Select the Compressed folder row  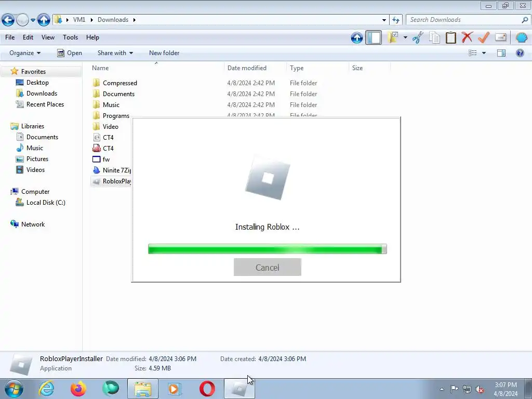tap(240, 83)
